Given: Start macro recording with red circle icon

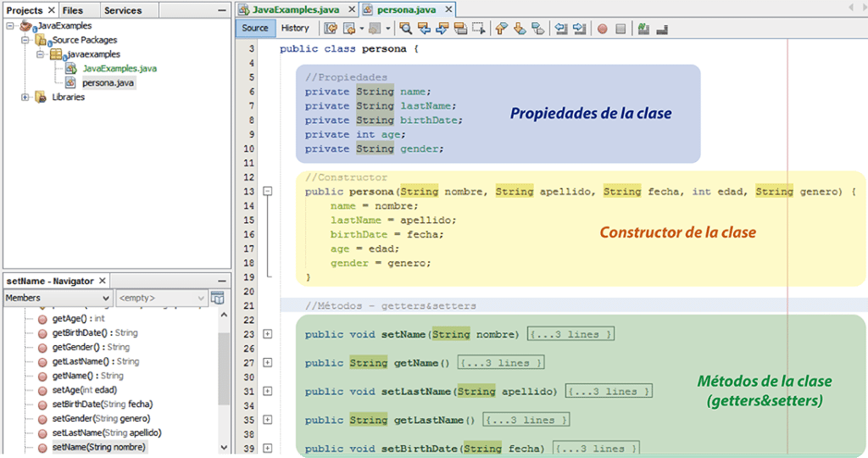Looking at the screenshot, I should [x=602, y=29].
